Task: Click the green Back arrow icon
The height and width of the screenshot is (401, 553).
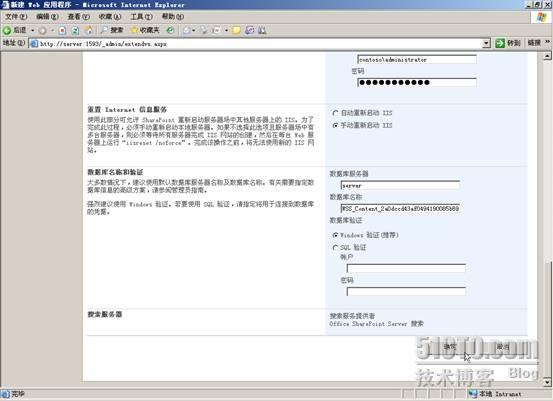Action: point(7,30)
